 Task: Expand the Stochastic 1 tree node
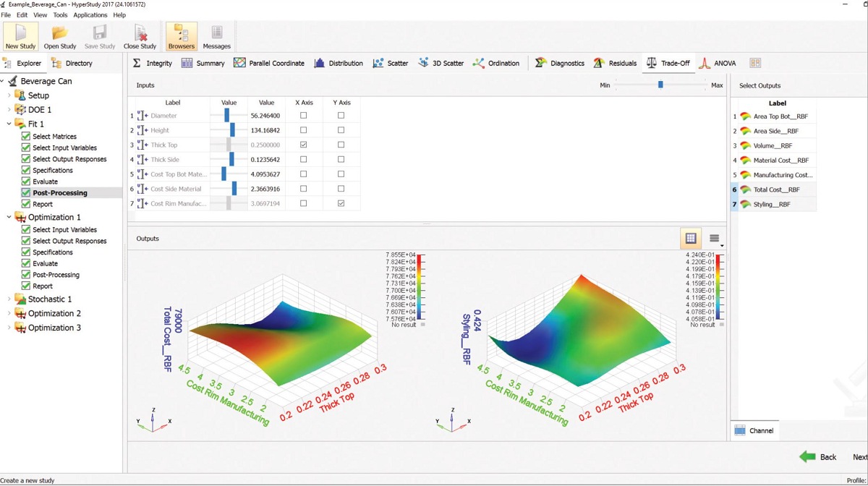(9, 299)
